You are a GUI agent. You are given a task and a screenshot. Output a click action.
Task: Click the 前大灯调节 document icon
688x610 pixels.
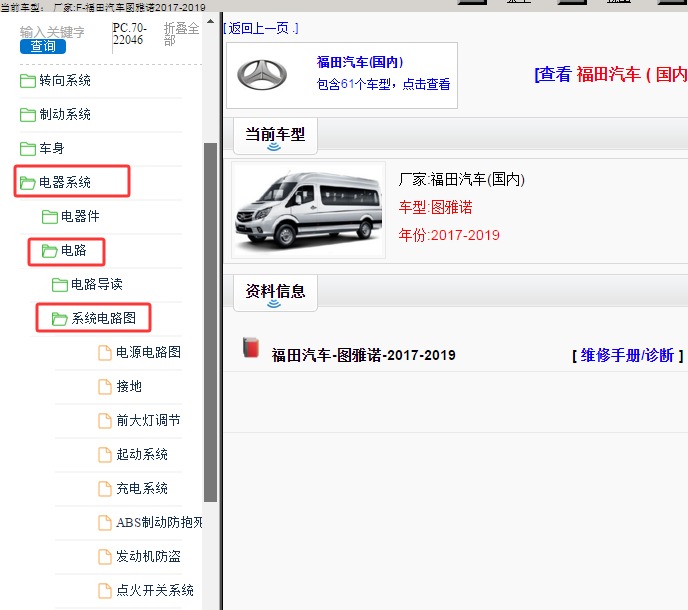coord(104,420)
